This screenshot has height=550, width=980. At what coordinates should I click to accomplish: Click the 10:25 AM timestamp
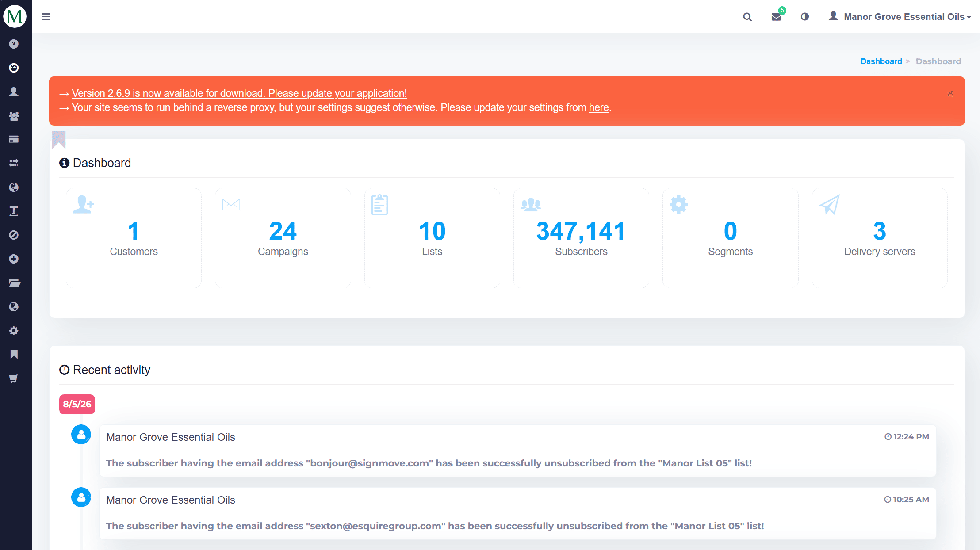(x=907, y=500)
